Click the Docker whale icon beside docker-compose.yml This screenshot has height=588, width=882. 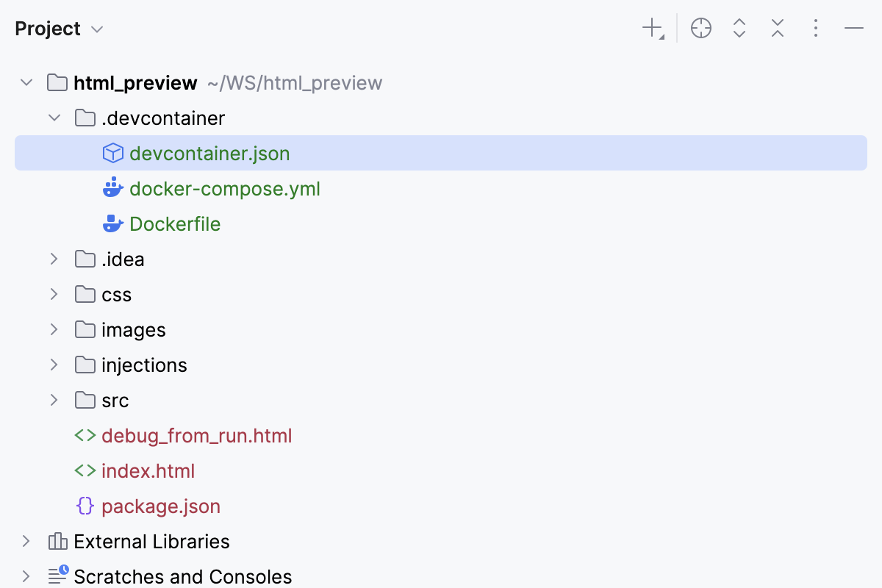point(113,188)
